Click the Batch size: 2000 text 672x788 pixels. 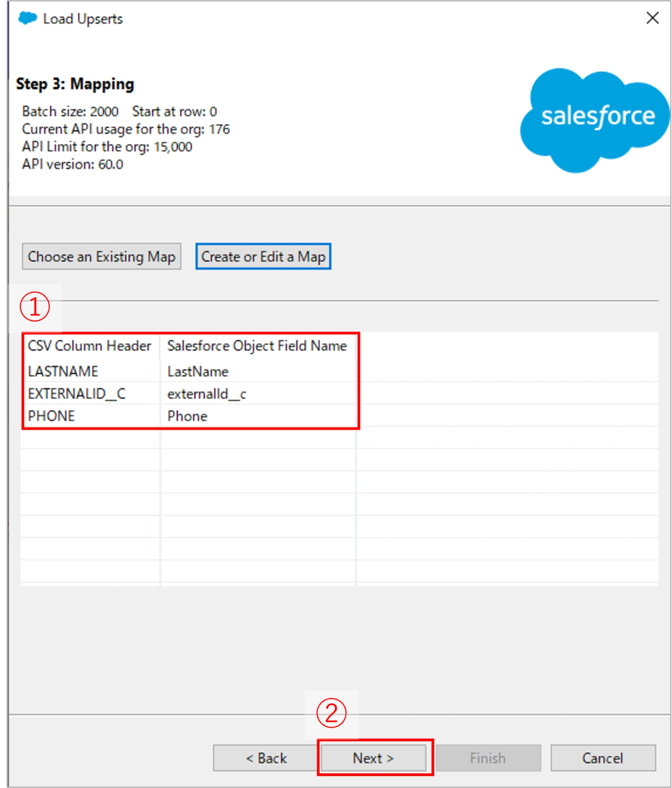(x=70, y=112)
